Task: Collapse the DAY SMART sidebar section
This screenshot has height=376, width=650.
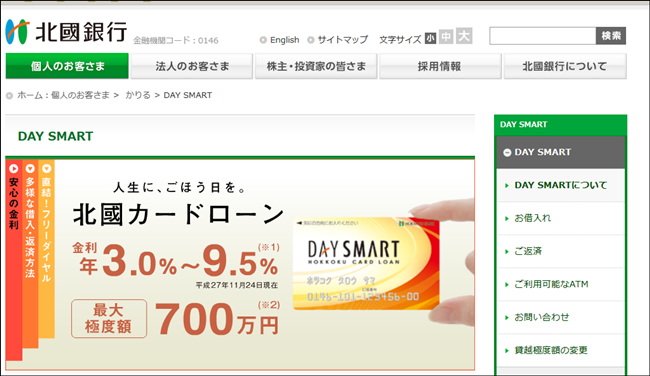Action: 561,152
